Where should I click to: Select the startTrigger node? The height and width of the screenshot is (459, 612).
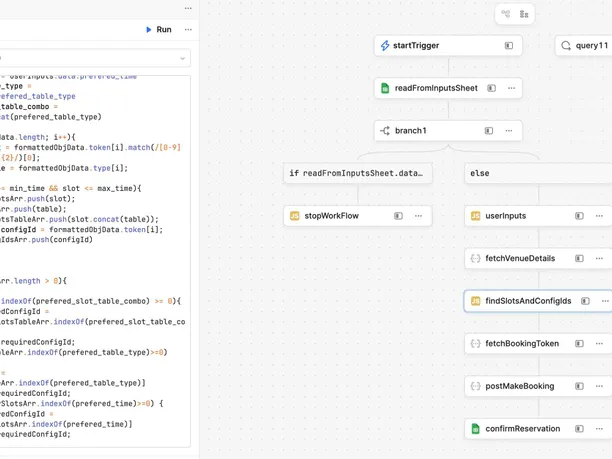pos(448,46)
